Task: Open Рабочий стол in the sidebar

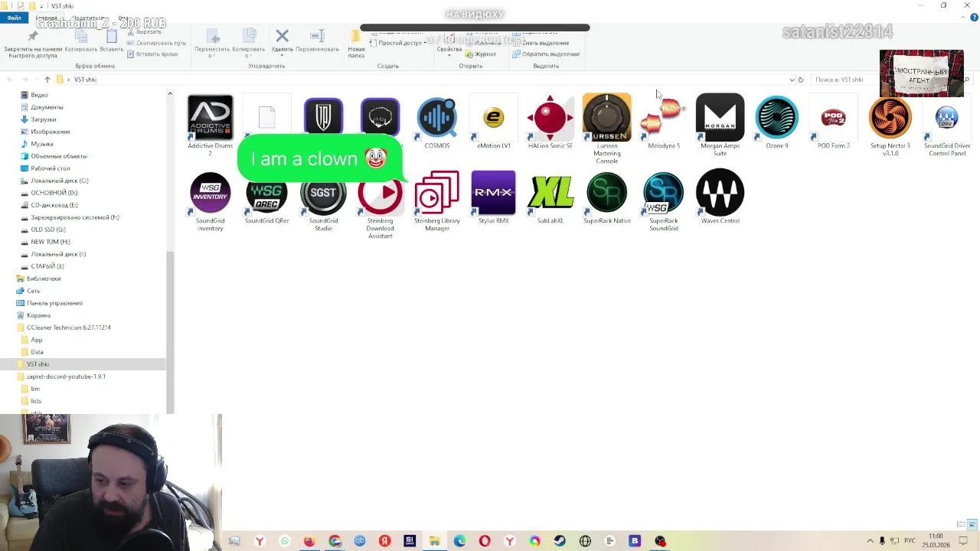Action: pyautogui.click(x=50, y=168)
